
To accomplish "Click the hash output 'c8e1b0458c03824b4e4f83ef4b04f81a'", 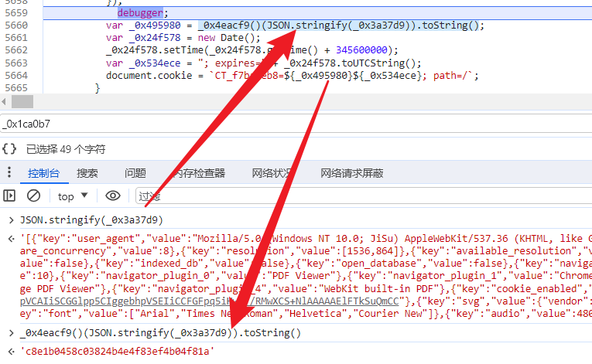I will tap(117, 352).
